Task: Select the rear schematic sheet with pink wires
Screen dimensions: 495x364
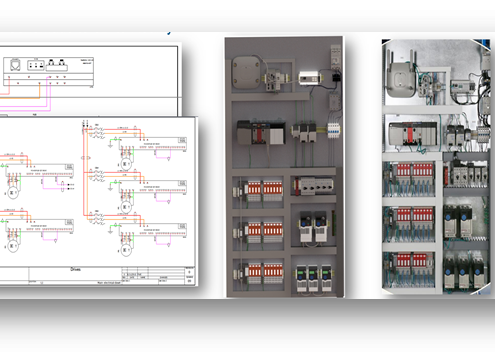Action: point(91,79)
